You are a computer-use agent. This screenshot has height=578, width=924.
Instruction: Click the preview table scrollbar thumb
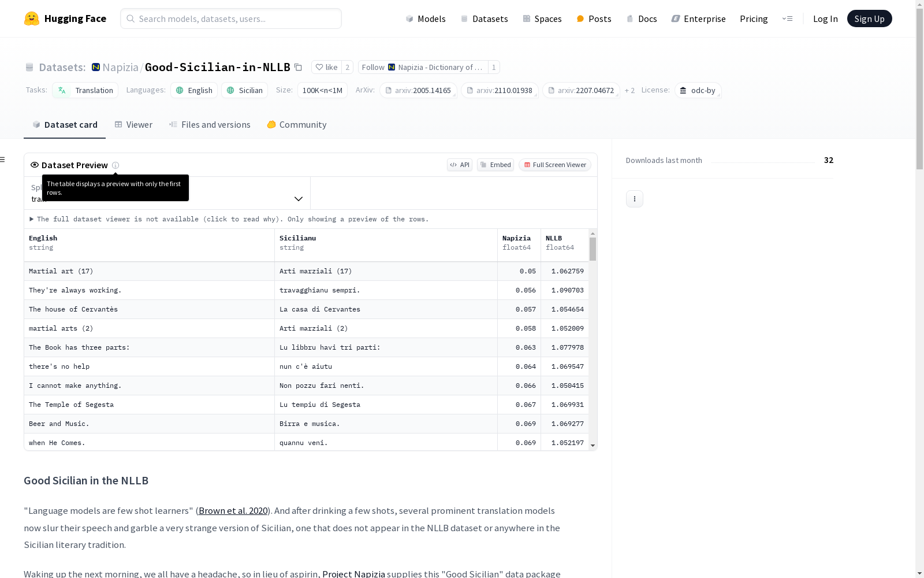(593, 249)
